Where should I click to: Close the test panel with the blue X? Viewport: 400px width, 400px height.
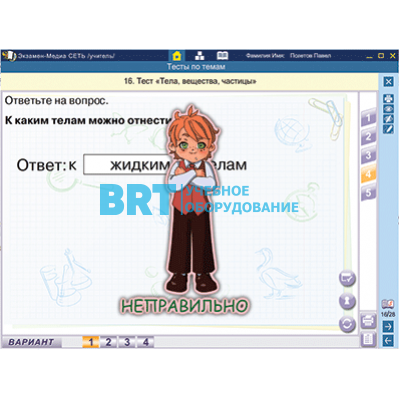point(388,81)
